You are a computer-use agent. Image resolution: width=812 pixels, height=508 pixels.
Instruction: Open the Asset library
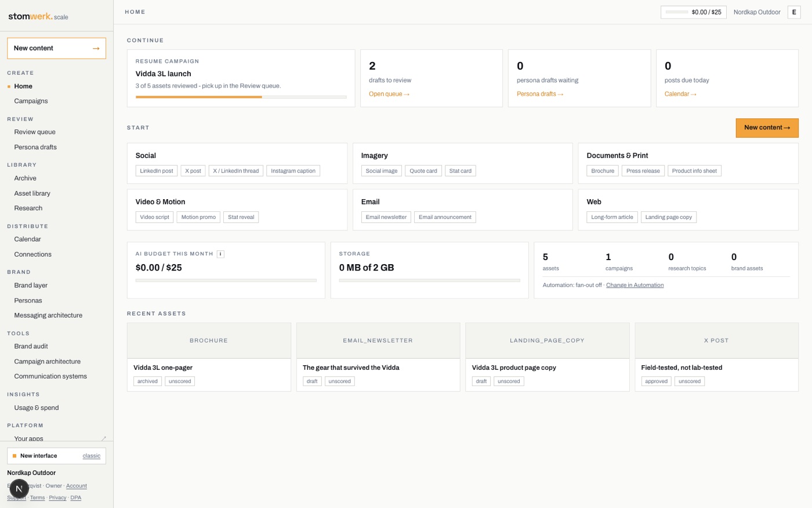[32, 193]
